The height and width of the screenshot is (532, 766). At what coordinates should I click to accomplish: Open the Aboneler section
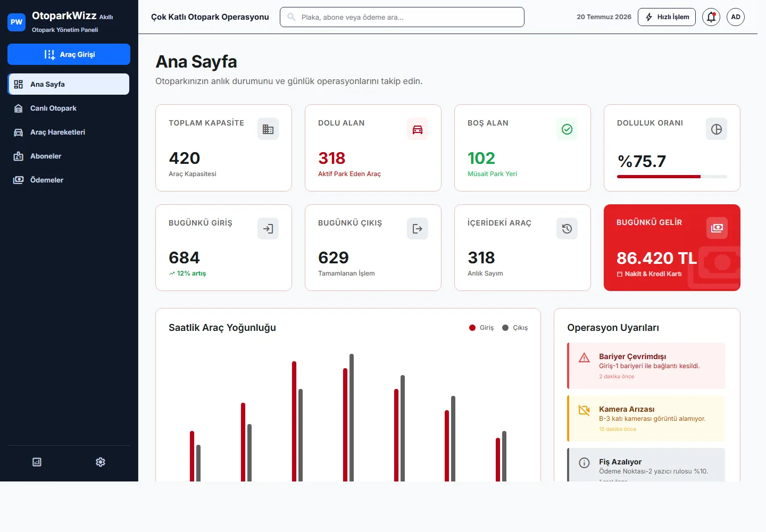pyautogui.click(x=69, y=156)
